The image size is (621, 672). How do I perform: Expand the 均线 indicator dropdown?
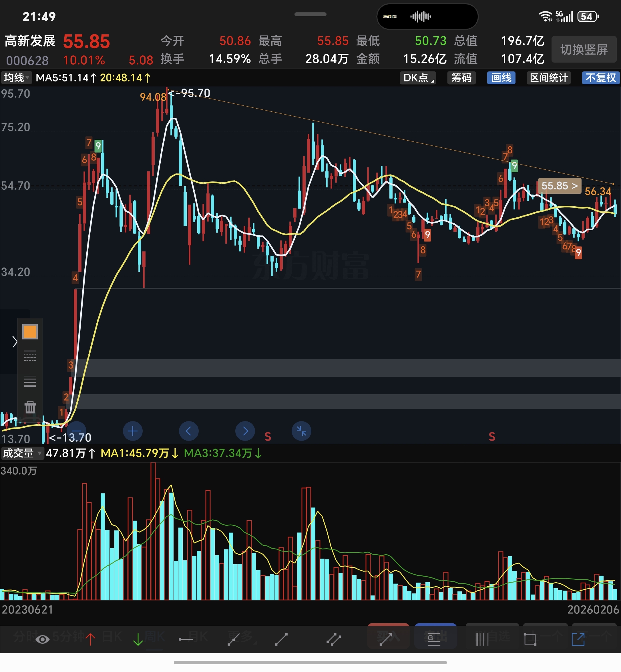pos(16,78)
